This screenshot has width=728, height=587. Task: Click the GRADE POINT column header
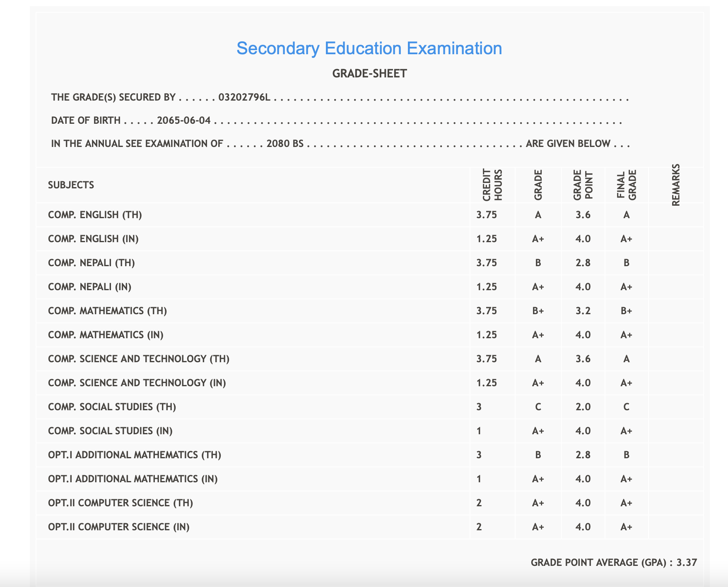tap(583, 185)
